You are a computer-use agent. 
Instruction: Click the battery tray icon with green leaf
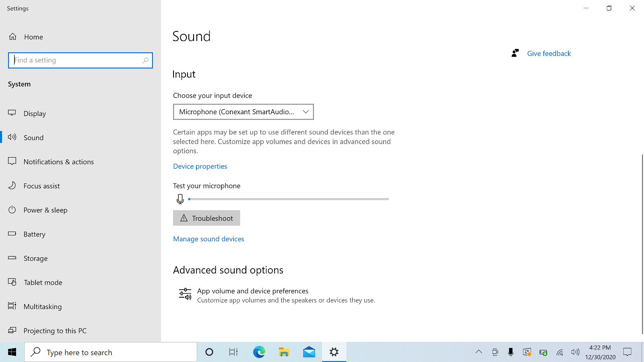pos(543,353)
